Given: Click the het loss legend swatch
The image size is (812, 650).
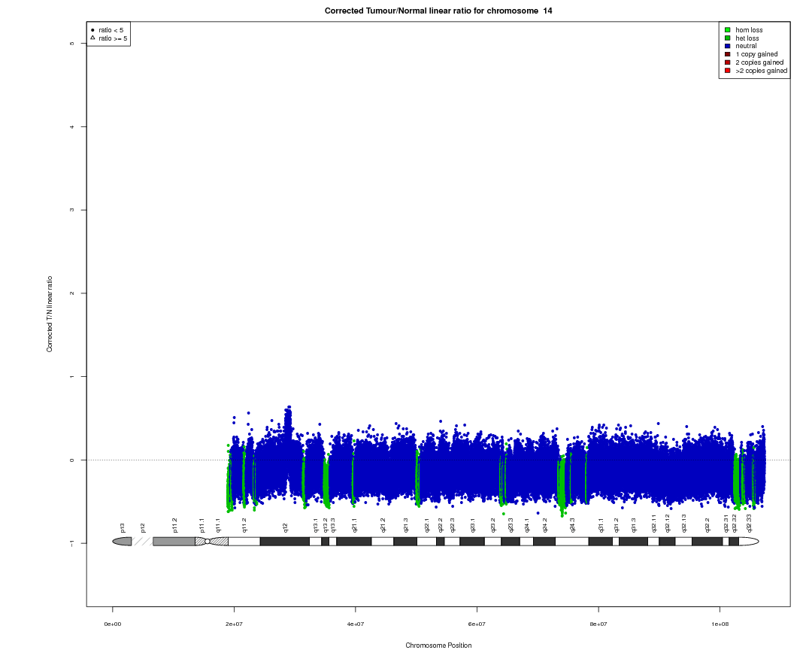Looking at the screenshot, I should [728, 38].
